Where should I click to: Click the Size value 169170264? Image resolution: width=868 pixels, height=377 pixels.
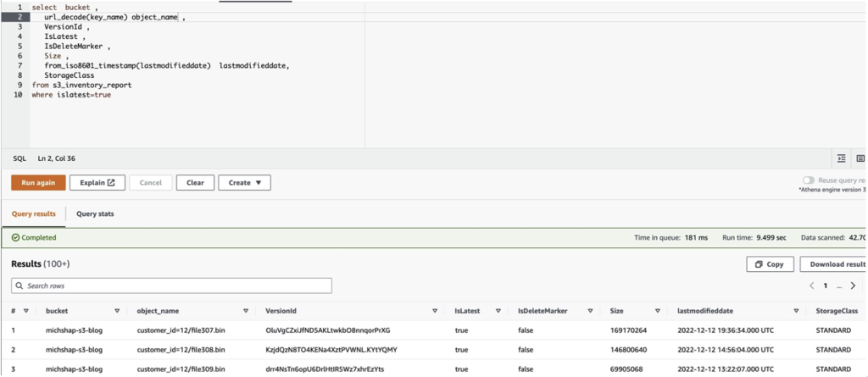click(628, 330)
